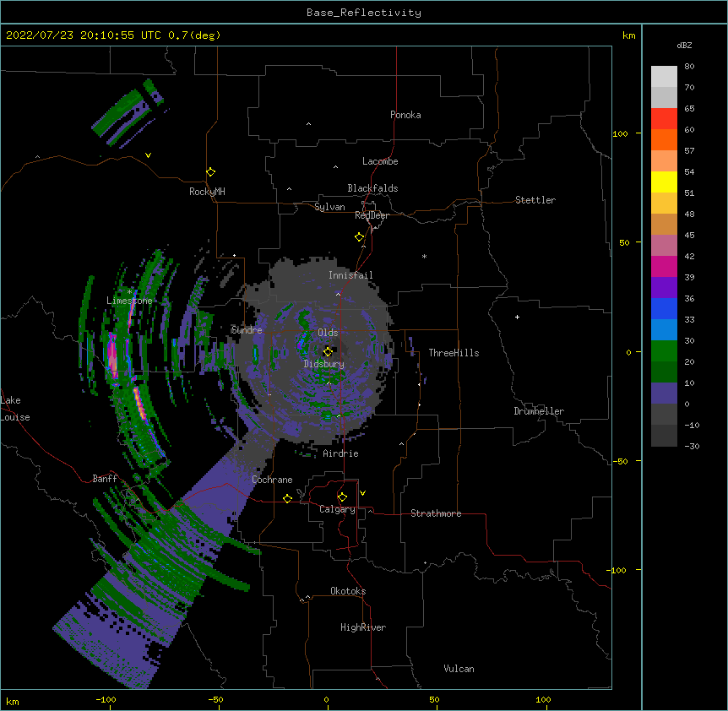The height and width of the screenshot is (711, 728).
Task: Click the ThreeHills label
Action: (x=454, y=353)
